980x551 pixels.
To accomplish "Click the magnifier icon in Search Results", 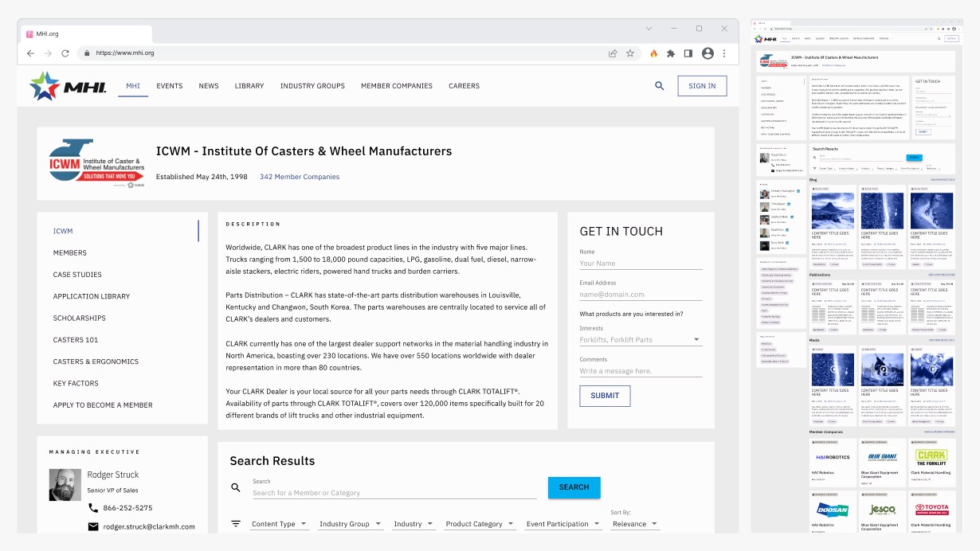I will click(x=236, y=487).
